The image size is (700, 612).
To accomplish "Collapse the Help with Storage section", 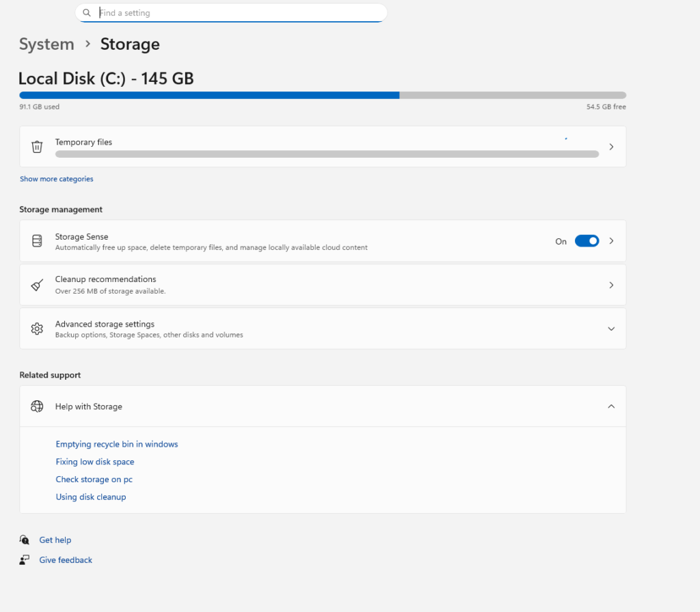I will point(611,406).
